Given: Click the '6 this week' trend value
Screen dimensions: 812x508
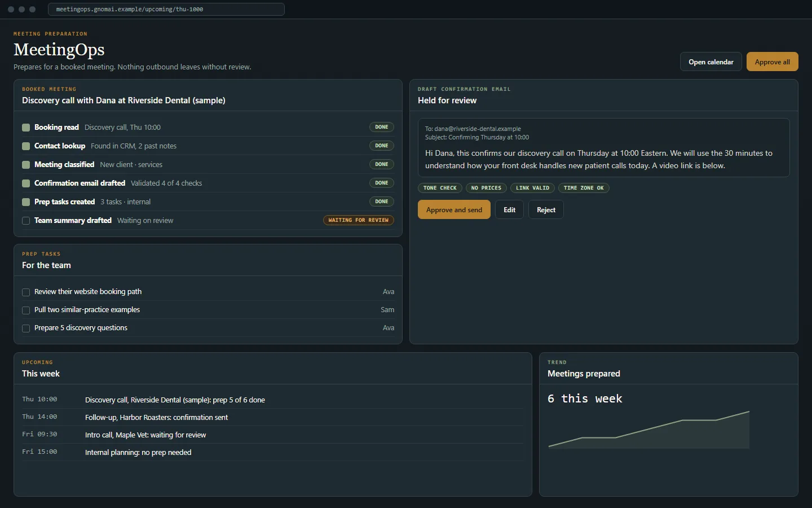Looking at the screenshot, I should click(585, 398).
